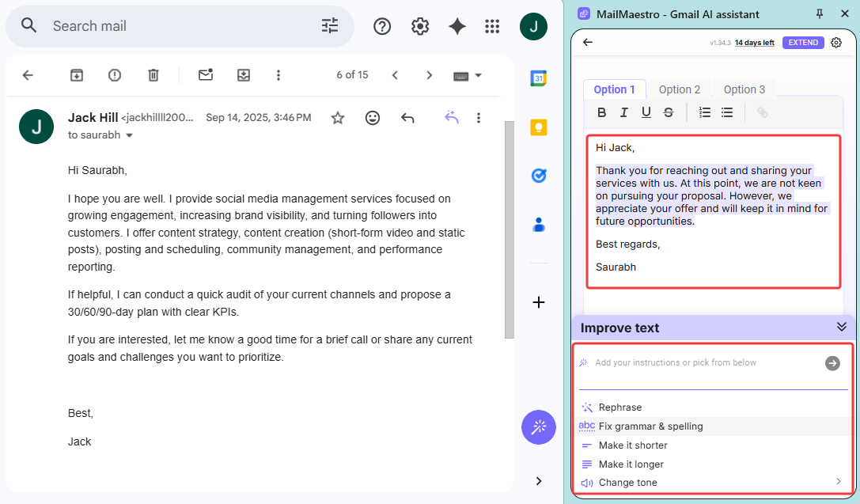This screenshot has width=860, height=504.
Task: Expand recipient details next to 'to saurabh'
Action: click(130, 135)
